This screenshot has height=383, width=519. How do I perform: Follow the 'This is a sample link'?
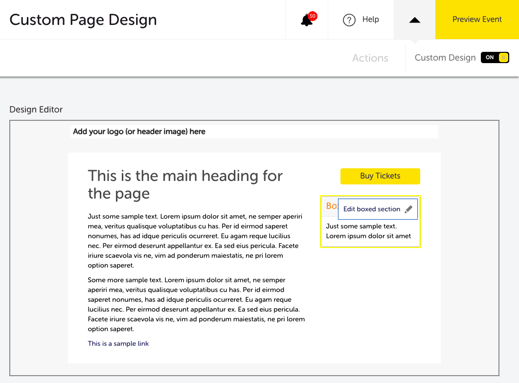(118, 344)
